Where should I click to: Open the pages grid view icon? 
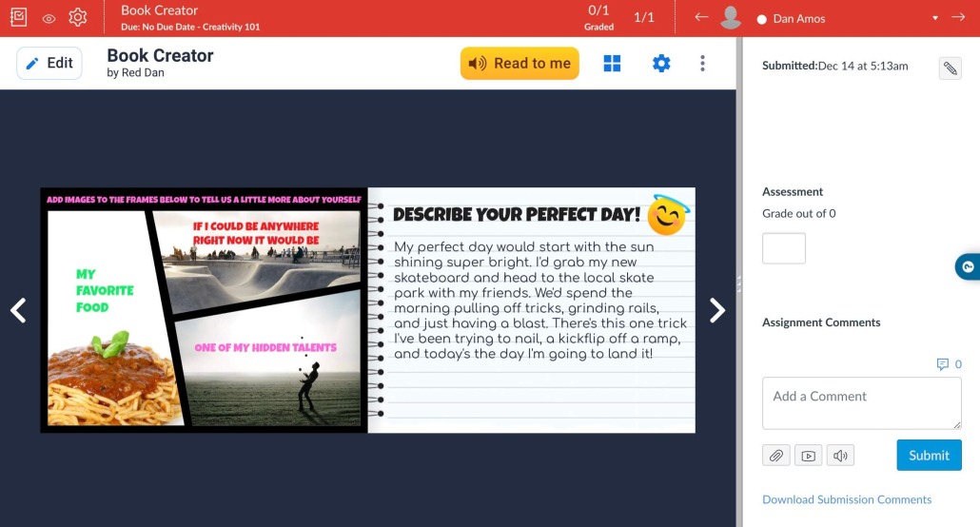click(612, 63)
